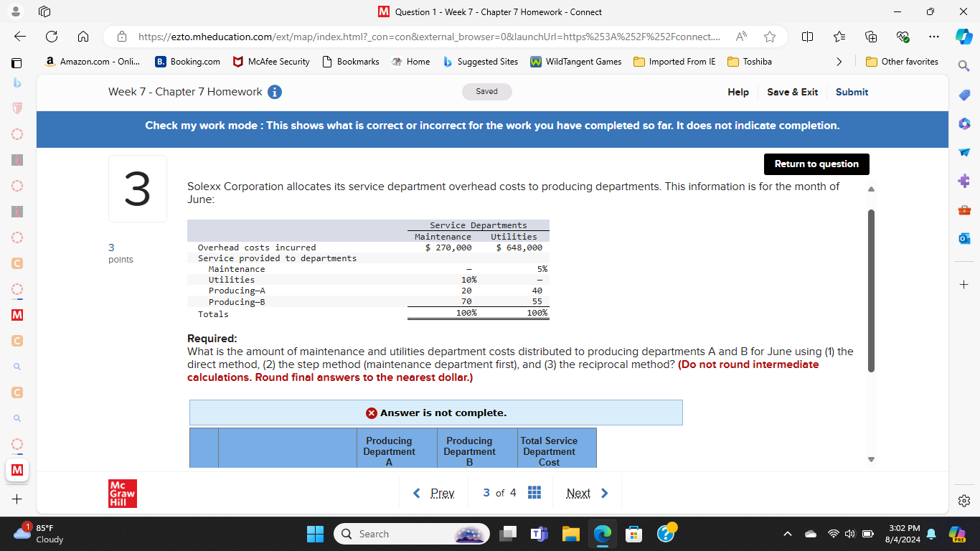Viewport: 980px width, 551px height.
Task: Expand the hidden favorites bar chevron
Action: coord(839,62)
